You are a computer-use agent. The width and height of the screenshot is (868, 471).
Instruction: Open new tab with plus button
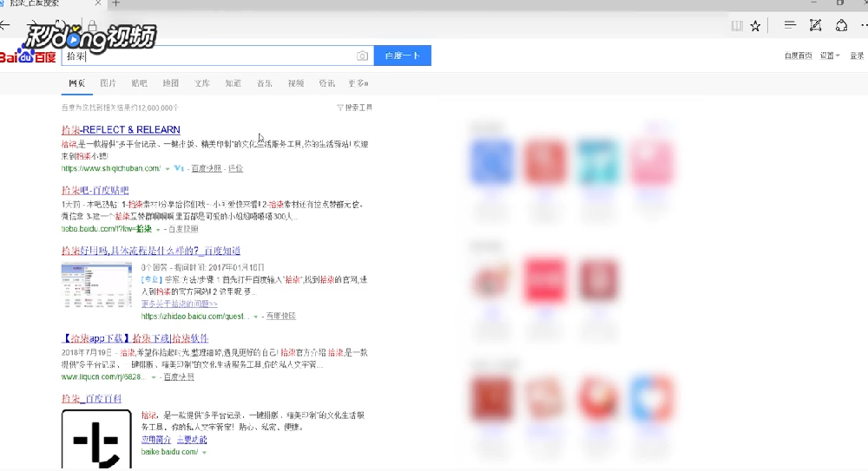pos(115,3)
